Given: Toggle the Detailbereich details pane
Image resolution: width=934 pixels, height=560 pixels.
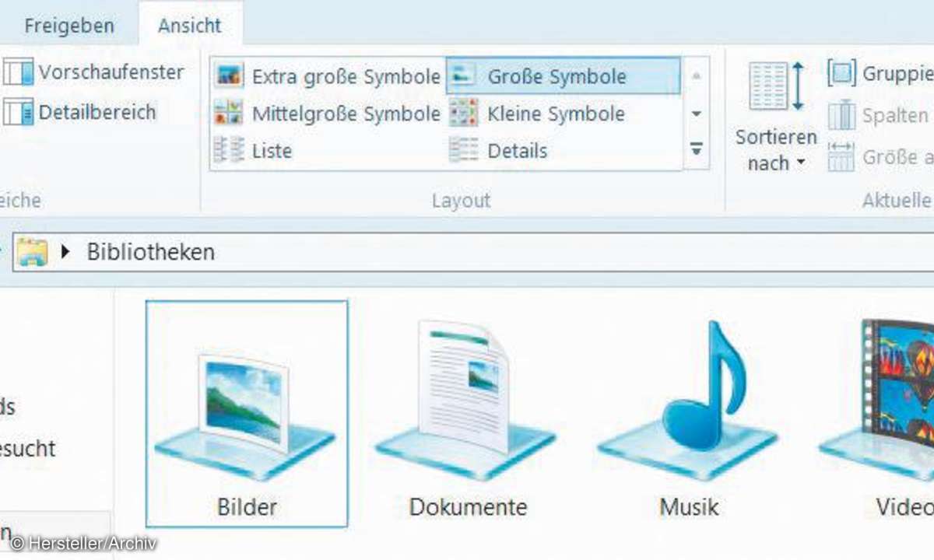Looking at the screenshot, I should click(79, 112).
